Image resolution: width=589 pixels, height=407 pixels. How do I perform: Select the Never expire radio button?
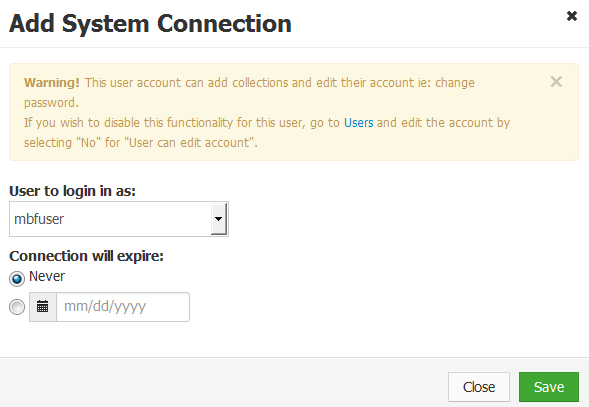[x=17, y=278]
